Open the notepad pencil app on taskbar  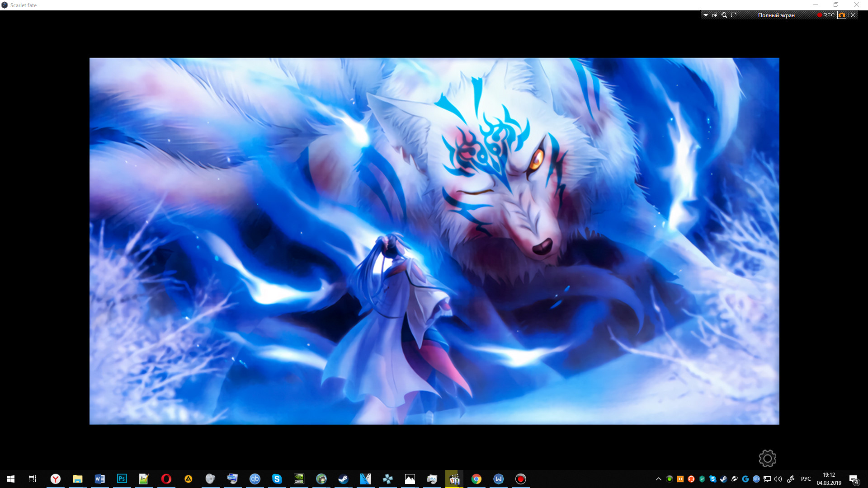pyautogui.click(x=144, y=479)
